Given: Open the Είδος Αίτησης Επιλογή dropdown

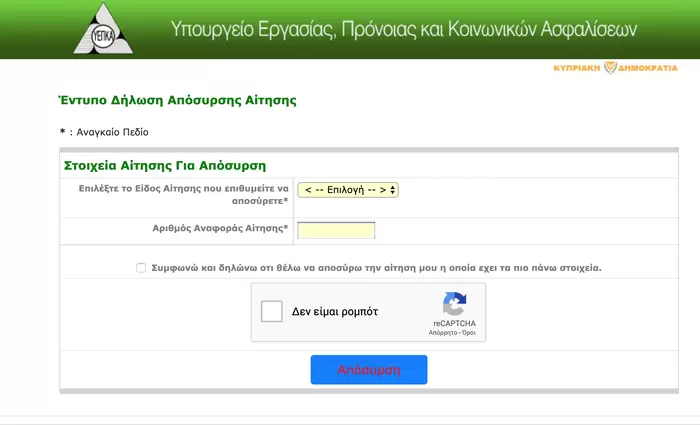Looking at the screenshot, I should click(348, 190).
